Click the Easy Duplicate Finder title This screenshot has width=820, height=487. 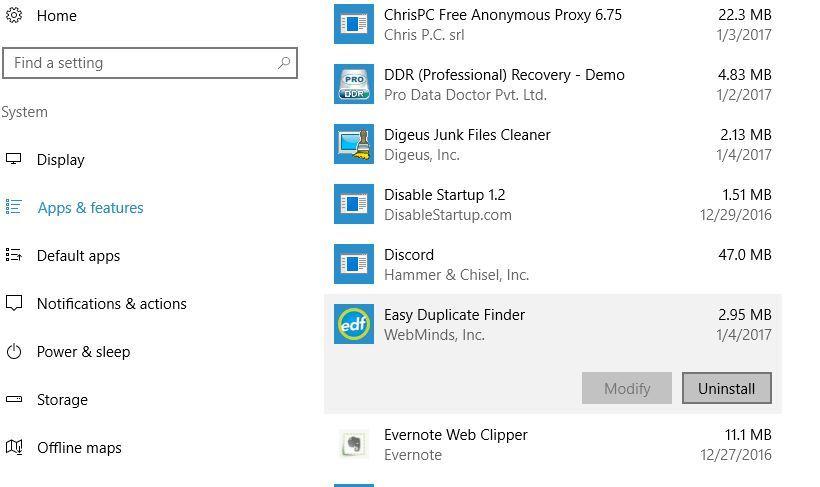point(454,315)
